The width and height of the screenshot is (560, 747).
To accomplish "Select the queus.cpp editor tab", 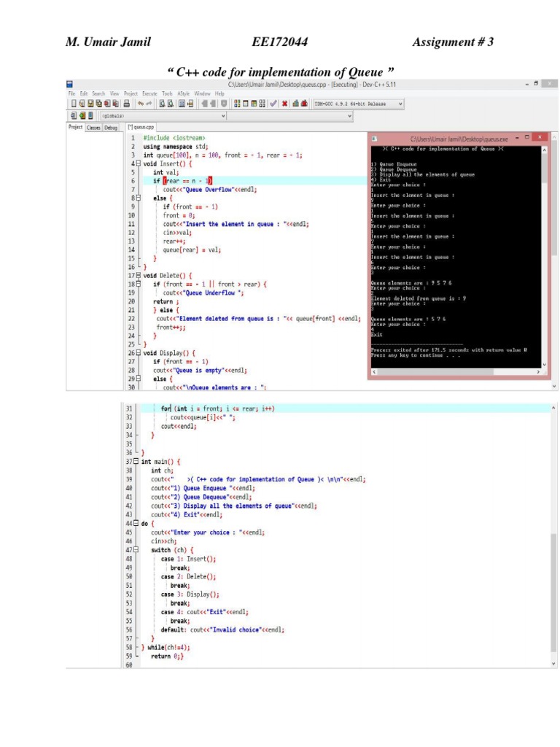I will pos(141,127).
